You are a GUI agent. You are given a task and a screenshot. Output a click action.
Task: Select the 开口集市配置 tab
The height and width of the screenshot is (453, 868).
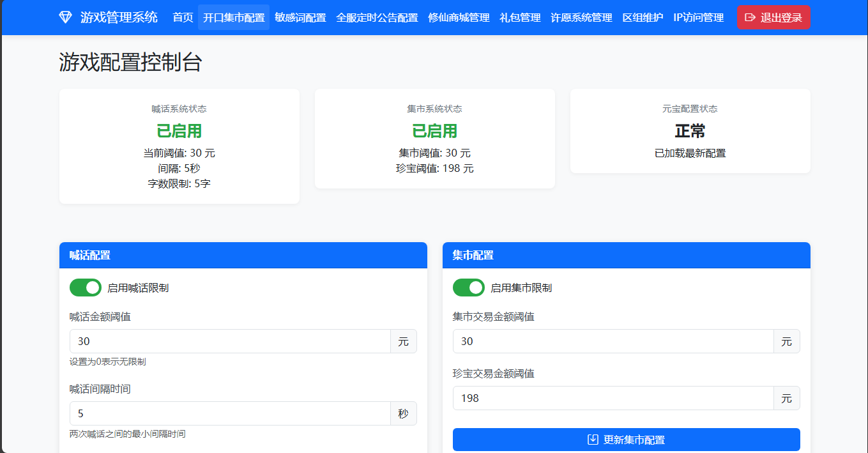(x=233, y=17)
